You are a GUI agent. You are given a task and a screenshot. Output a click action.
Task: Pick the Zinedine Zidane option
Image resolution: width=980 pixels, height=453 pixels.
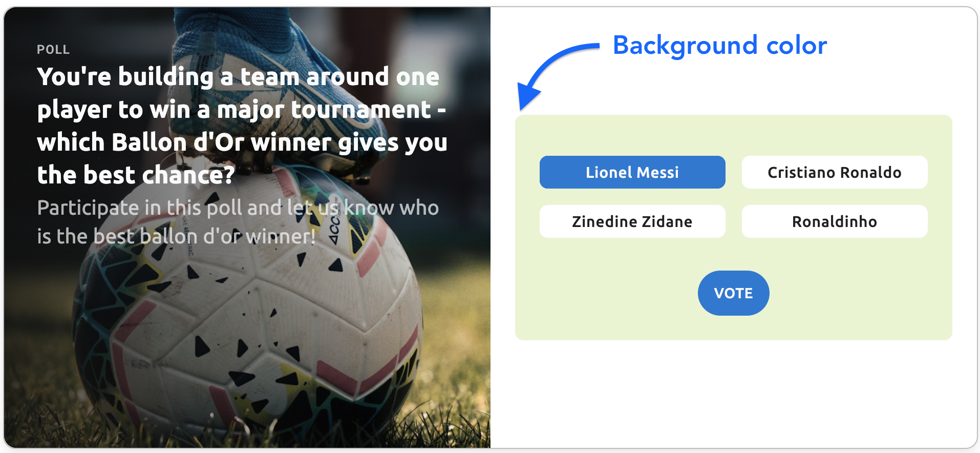632,221
